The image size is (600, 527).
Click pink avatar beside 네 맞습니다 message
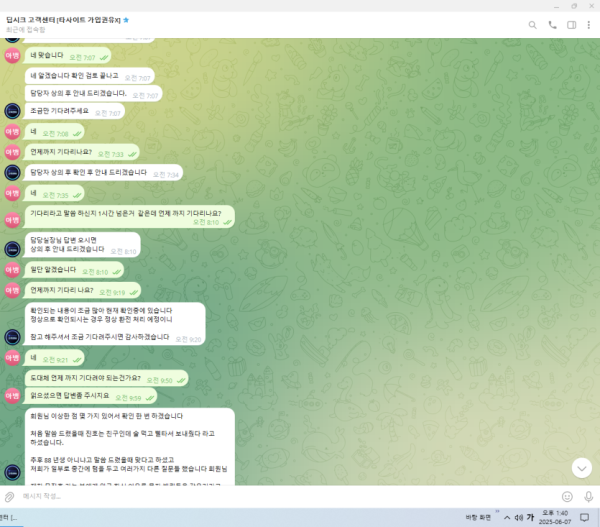[12, 56]
